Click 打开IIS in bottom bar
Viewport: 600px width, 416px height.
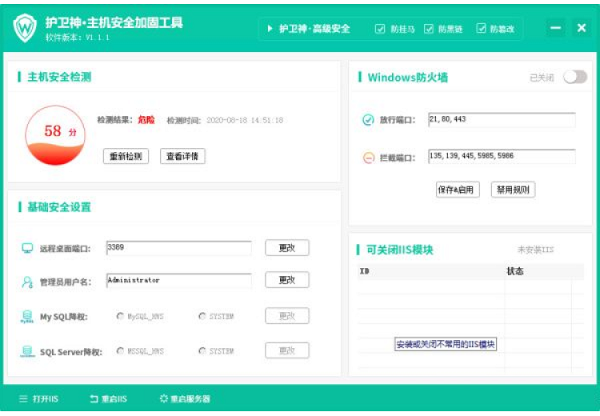46,399
